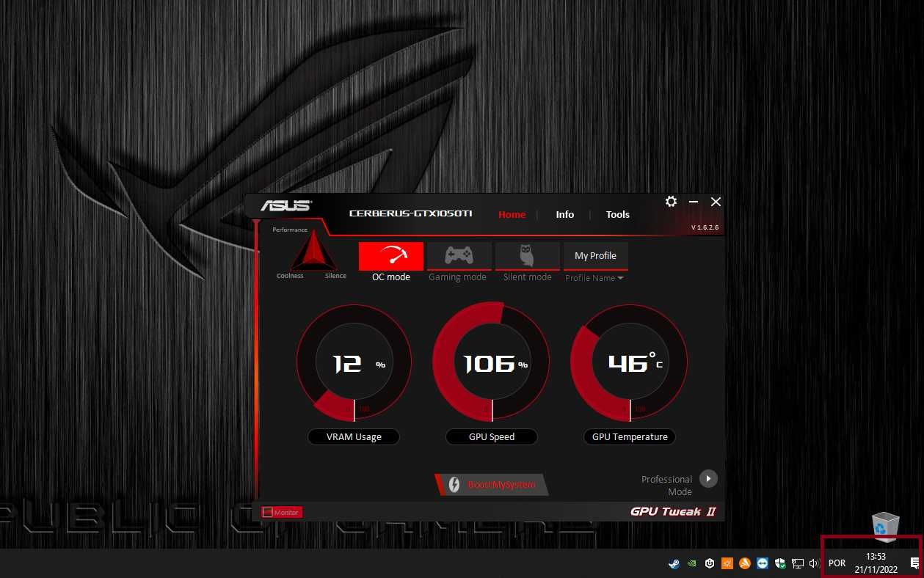Screen dimensions: 924x578
Task: Open Professional Mode arrow button
Action: [707, 478]
